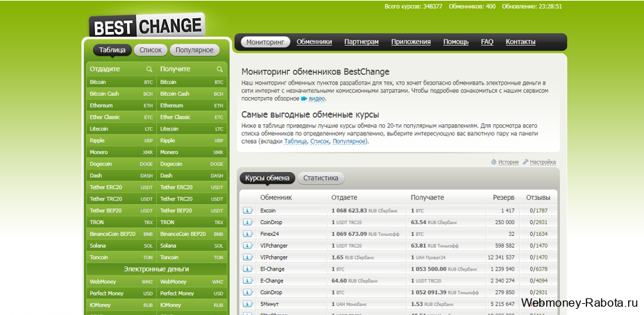
Task: Select Dash in the Получите column
Action: [192, 176]
